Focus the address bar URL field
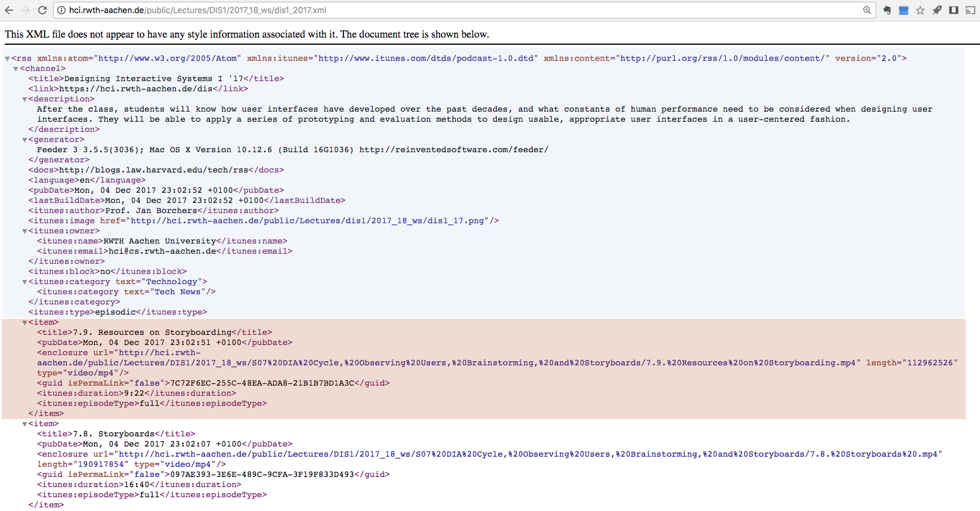This screenshot has width=980, height=511. [465, 10]
